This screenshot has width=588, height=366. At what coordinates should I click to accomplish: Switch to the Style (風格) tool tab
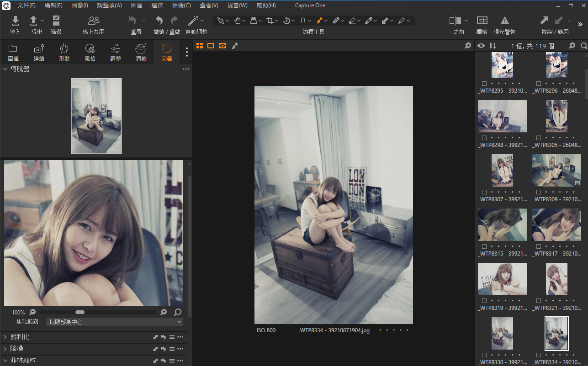point(90,52)
